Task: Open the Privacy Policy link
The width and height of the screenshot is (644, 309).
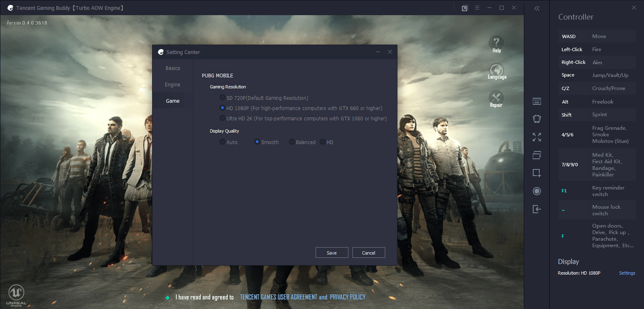Action: click(x=348, y=297)
